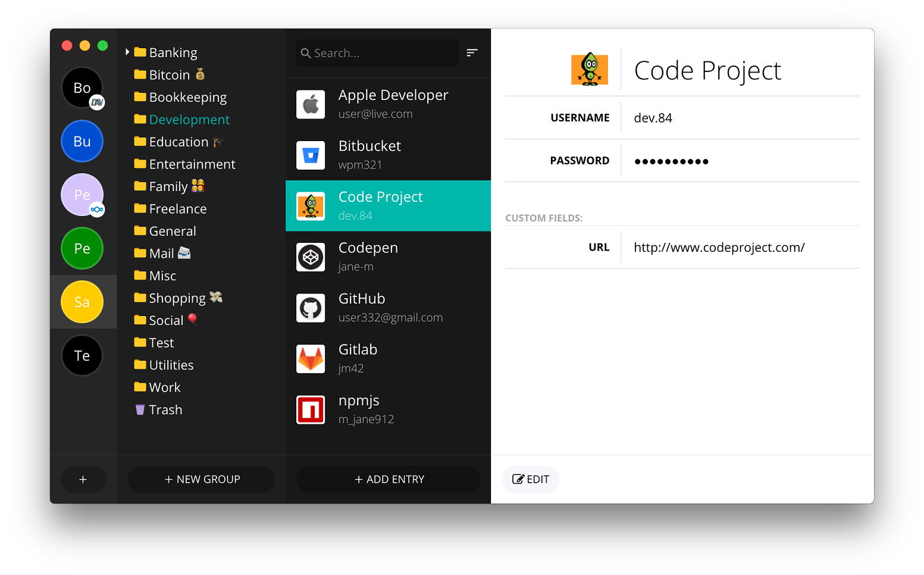Screen dimensions: 924x575
Task: Select the green Pe vault avatar
Action: click(82, 248)
